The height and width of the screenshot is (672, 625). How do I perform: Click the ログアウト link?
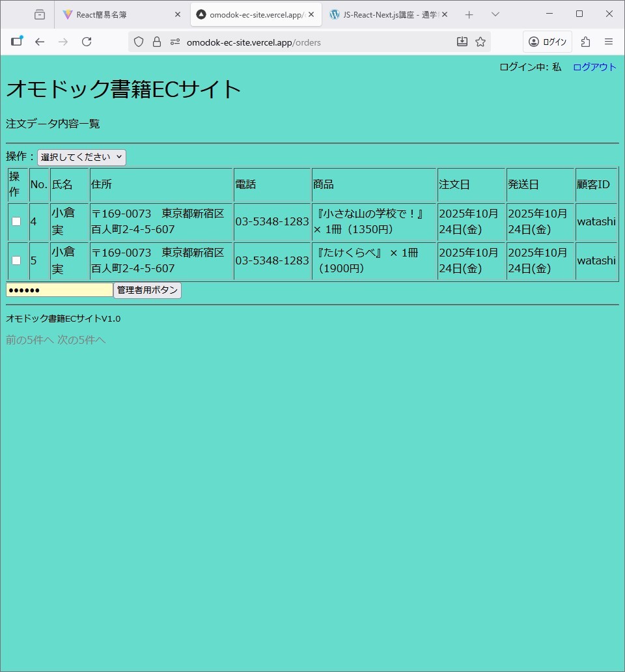click(x=594, y=67)
